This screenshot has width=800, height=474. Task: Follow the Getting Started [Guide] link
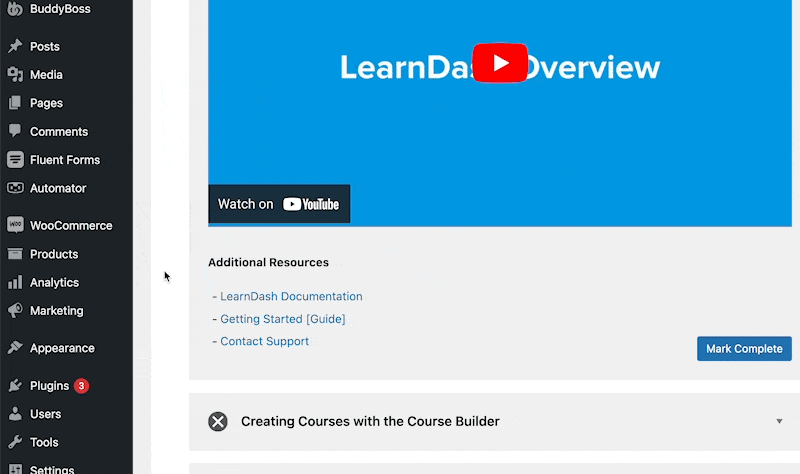point(283,319)
